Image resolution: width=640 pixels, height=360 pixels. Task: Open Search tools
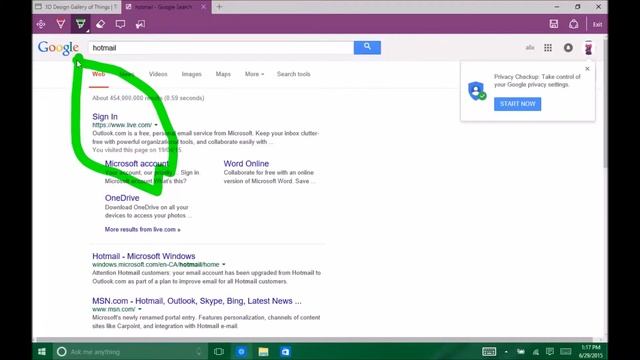293,74
